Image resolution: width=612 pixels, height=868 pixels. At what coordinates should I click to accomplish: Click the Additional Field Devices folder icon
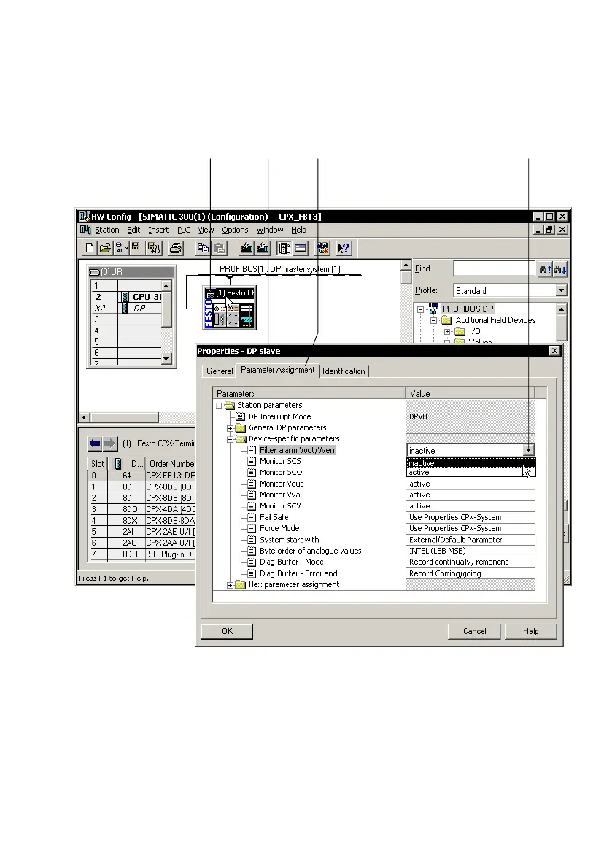(x=446, y=320)
